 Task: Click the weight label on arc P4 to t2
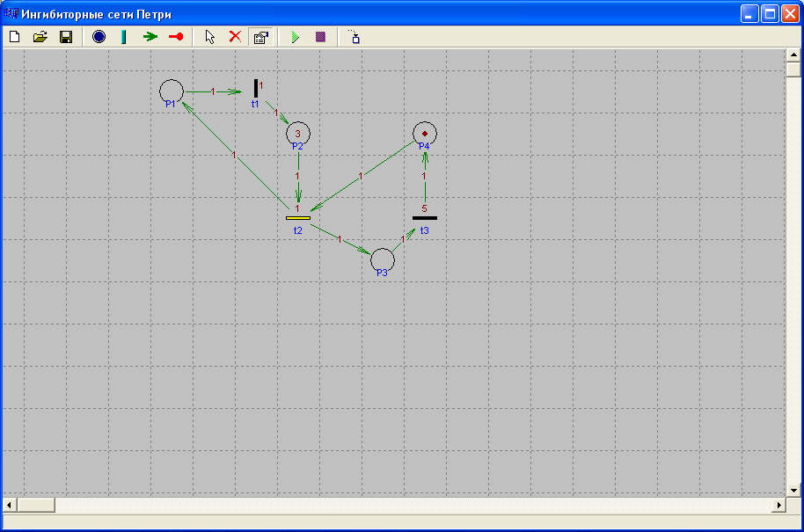pos(361,177)
